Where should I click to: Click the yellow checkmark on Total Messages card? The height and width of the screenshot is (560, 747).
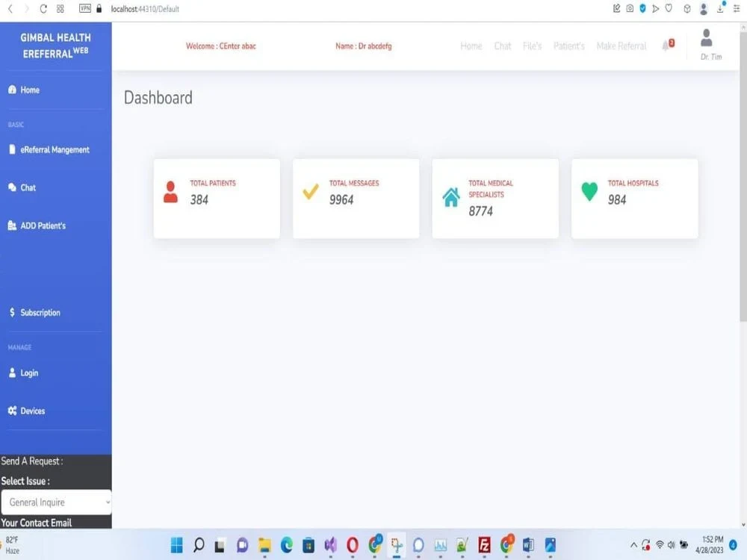click(311, 192)
